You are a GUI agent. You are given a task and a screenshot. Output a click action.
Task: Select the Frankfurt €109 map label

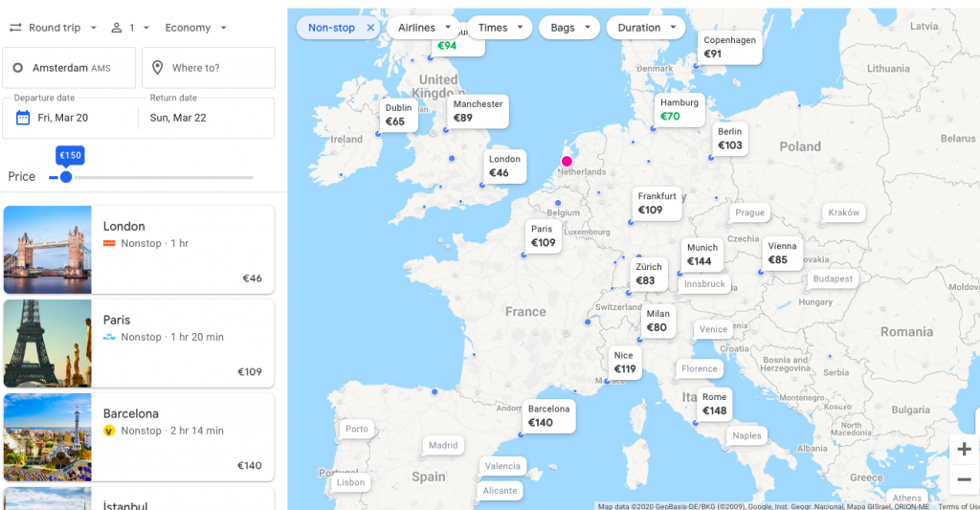click(x=657, y=203)
